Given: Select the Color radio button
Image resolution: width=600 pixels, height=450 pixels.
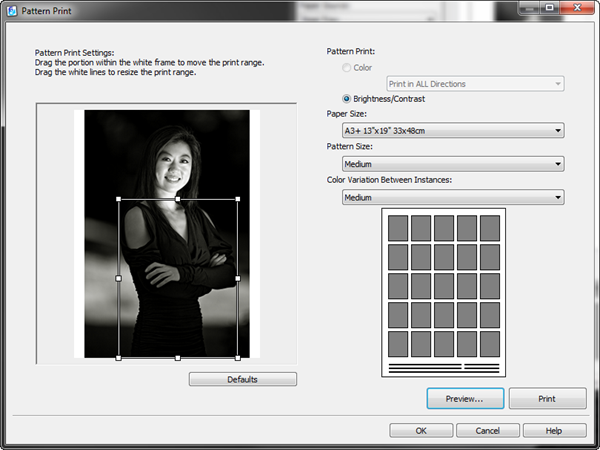Looking at the screenshot, I should [x=347, y=67].
